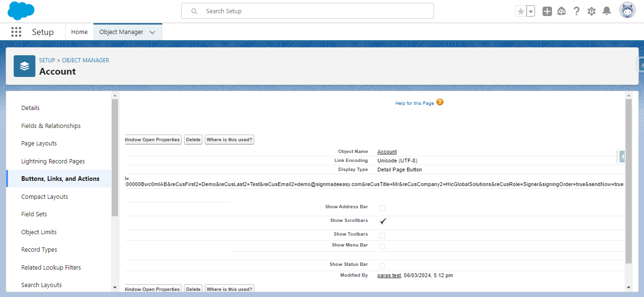Toggle the Show Toolbars checkbox
The width and height of the screenshot is (644, 297).
pos(382,235)
